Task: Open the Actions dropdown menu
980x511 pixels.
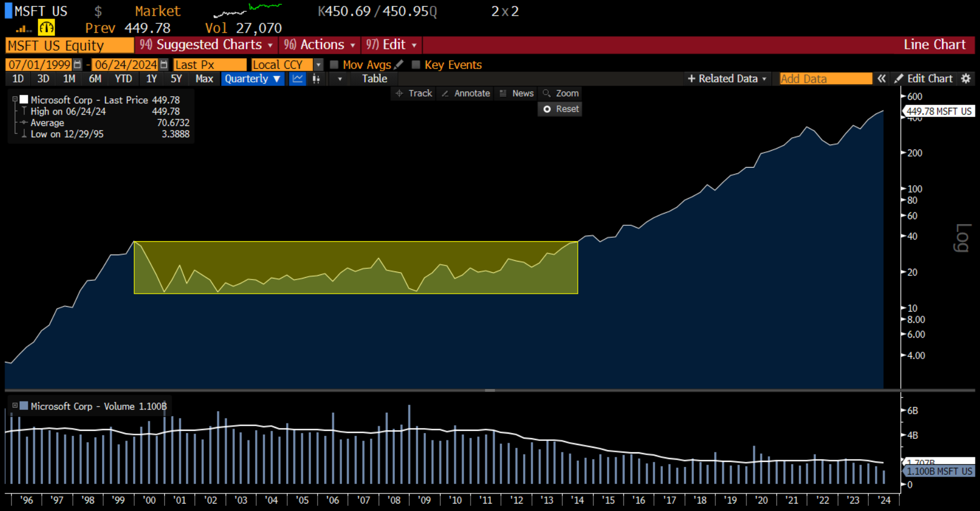Action: coord(320,45)
